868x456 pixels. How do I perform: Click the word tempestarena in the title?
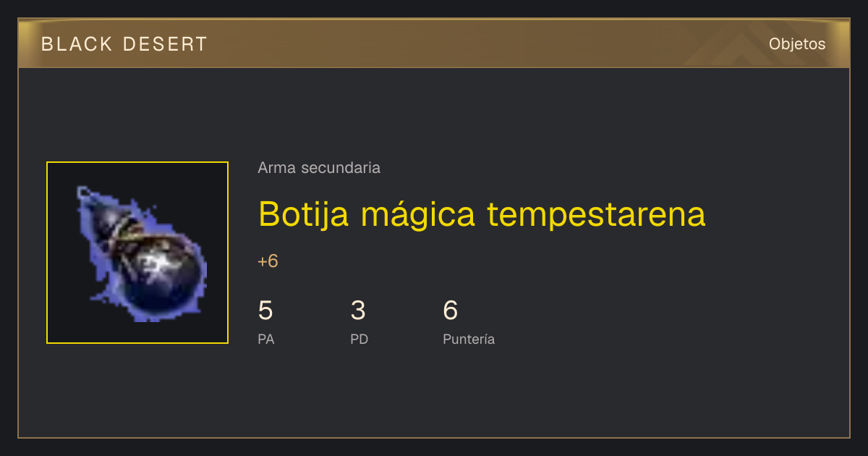596,215
